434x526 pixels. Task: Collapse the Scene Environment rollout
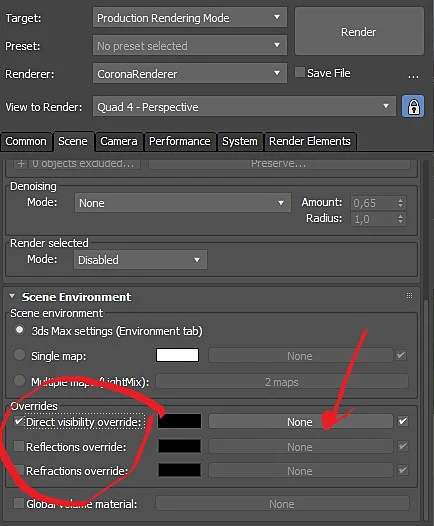12,296
